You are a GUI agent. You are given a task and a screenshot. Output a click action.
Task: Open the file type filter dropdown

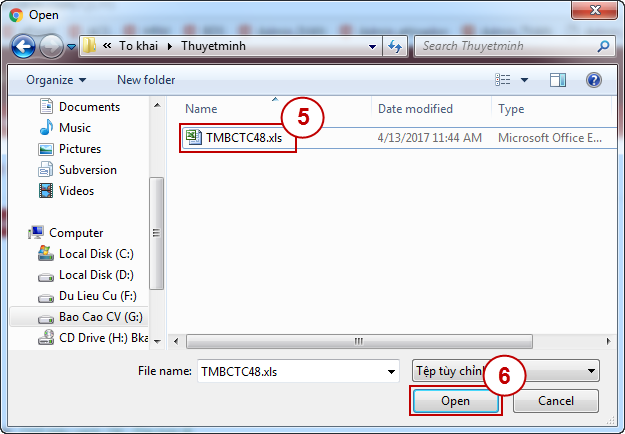coord(505,371)
